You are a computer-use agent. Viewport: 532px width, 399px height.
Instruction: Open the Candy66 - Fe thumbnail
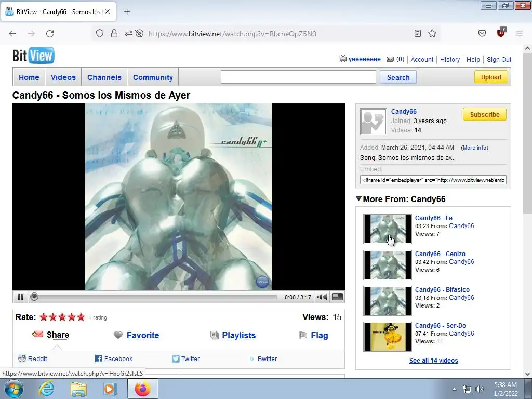tap(388, 229)
